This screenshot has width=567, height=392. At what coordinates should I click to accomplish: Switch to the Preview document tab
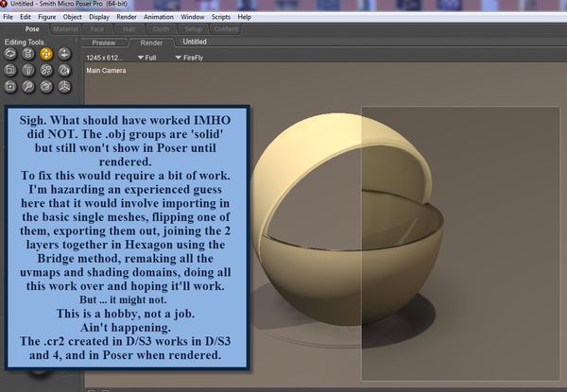(x=104, y=43)
